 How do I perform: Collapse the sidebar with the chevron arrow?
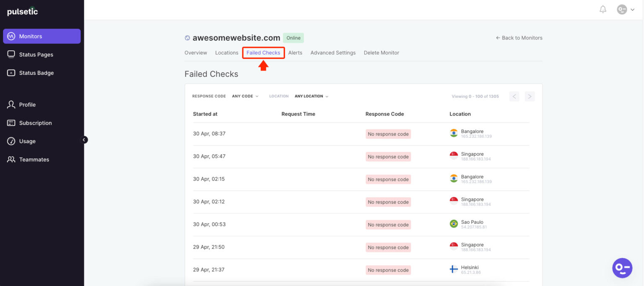[x=84, y=139]
